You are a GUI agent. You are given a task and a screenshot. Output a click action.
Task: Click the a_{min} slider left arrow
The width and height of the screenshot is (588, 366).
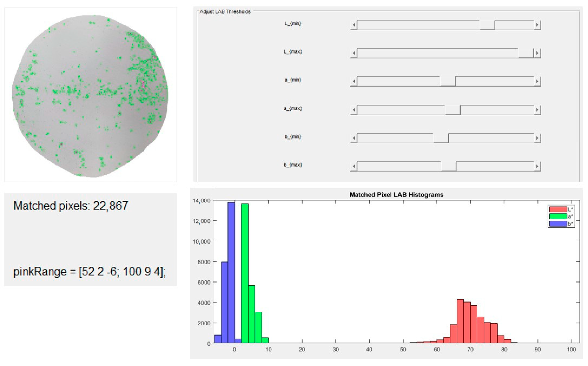click(354, 81)
